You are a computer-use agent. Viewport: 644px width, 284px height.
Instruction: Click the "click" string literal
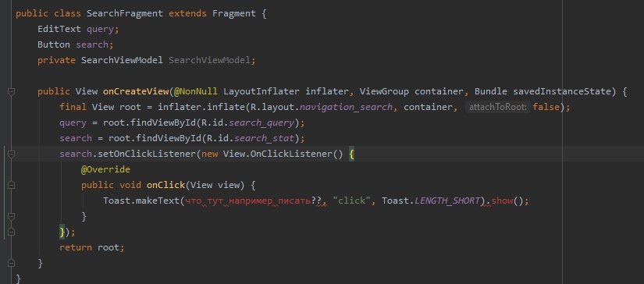point(352,201)
